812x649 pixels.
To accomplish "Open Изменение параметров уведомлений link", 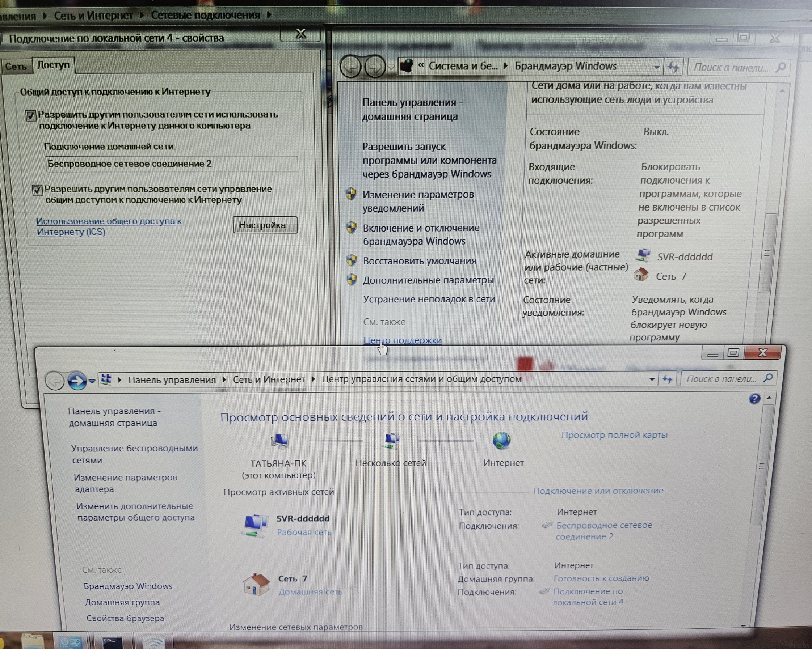I will click(x=418, y=201).
